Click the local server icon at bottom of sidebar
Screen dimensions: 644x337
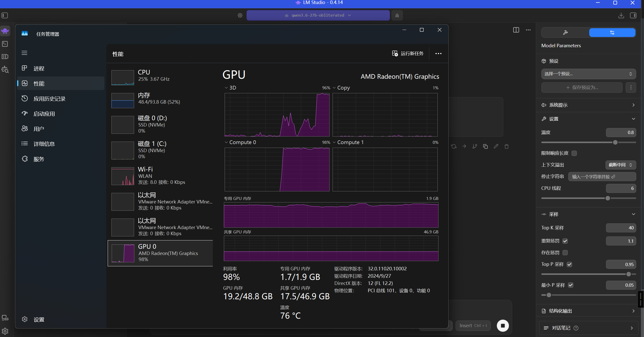tap(5, 318)
